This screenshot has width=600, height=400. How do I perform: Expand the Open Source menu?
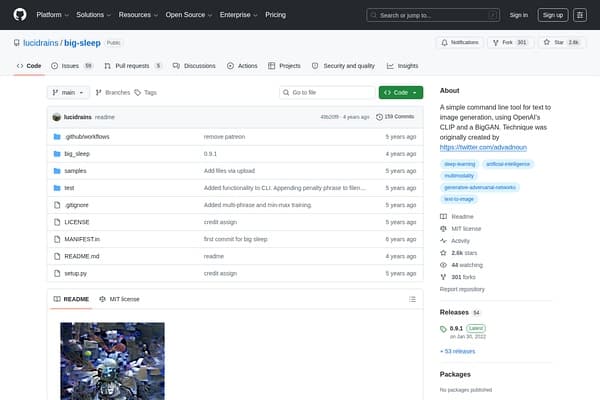pos(189,15)
